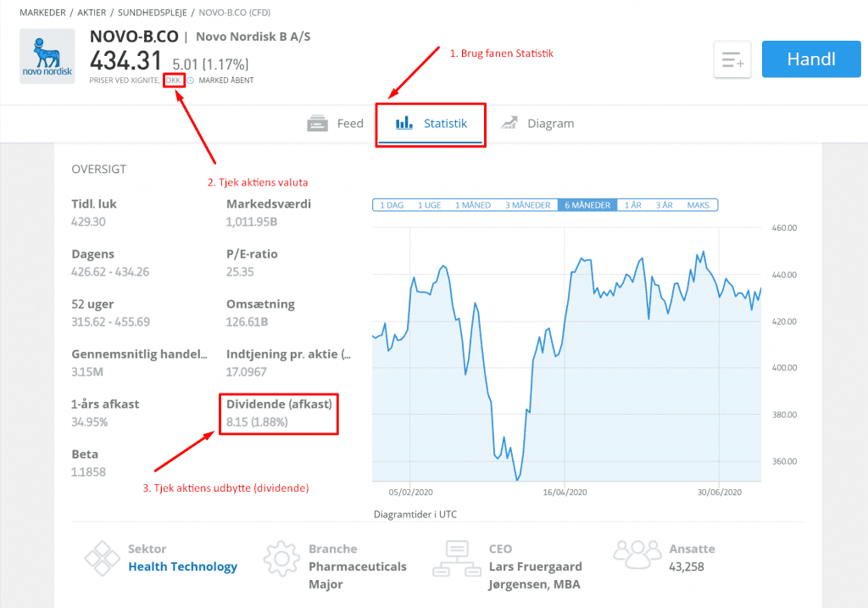
Task: Click the add to watchlist icon
Action: point(733,59)
